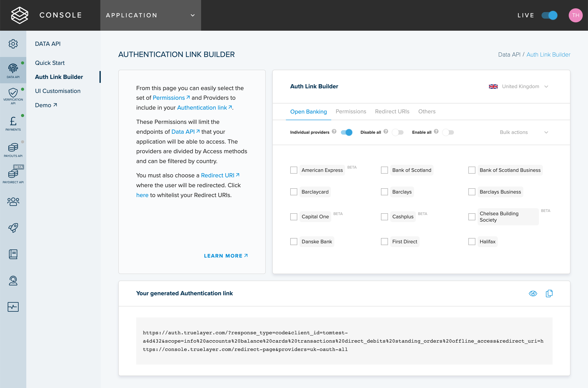588x388 pixels.
Task: Switch the LIVE environment toggle
Action: coord(549,15)
